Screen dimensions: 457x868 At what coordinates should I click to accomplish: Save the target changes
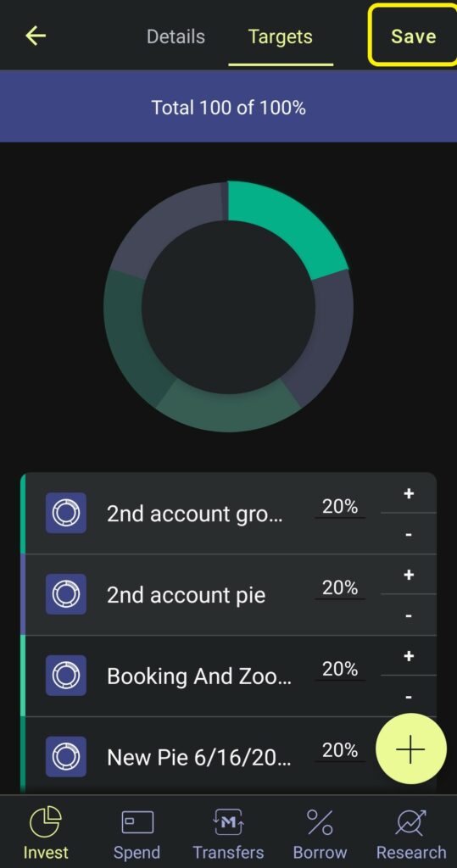coord(413,36)
